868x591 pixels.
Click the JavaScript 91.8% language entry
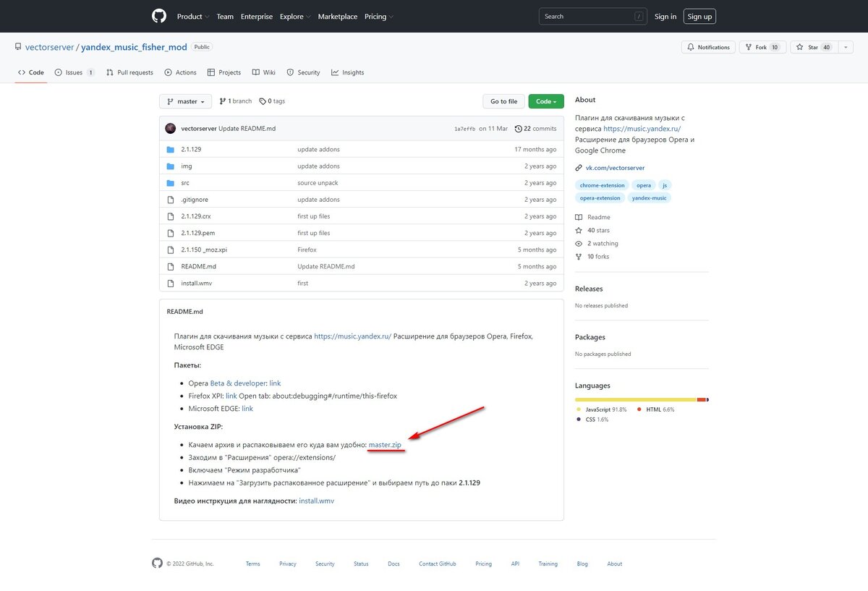(602, 409)
